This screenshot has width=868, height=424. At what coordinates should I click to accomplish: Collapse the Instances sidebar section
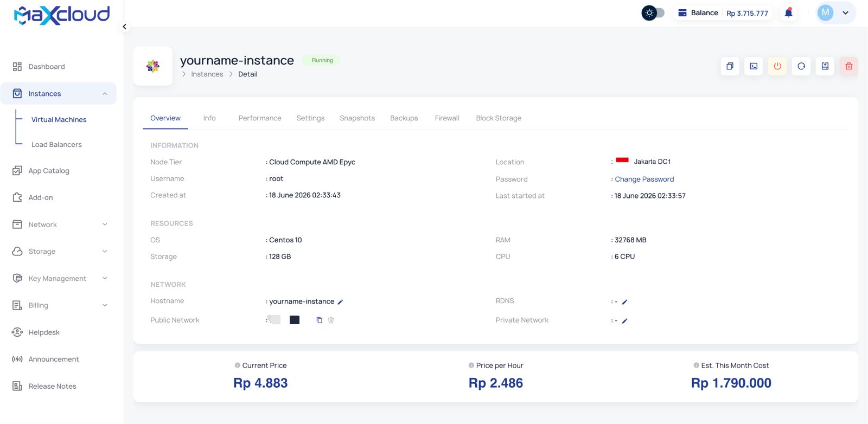[x=105, y=94]
